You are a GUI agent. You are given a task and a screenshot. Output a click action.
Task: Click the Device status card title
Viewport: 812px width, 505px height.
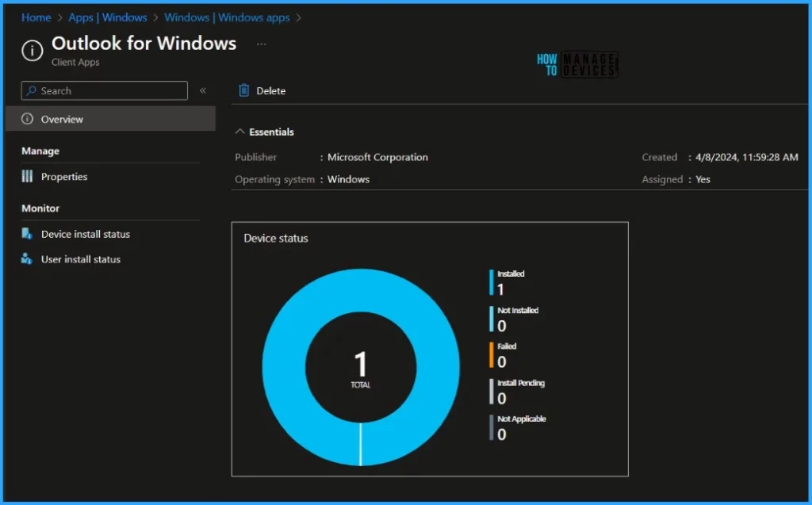[276, 239]
